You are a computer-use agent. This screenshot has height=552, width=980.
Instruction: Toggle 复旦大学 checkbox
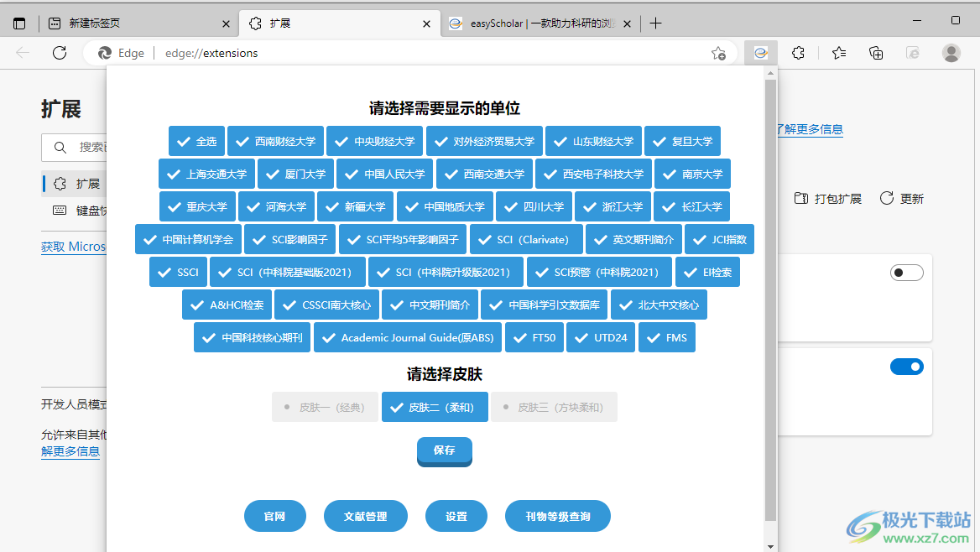[682, 141]
